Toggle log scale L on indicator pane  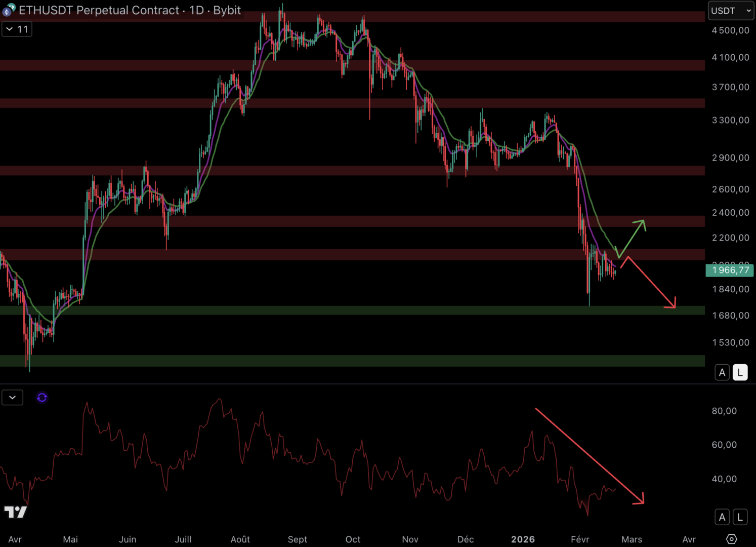pos(740,517)
